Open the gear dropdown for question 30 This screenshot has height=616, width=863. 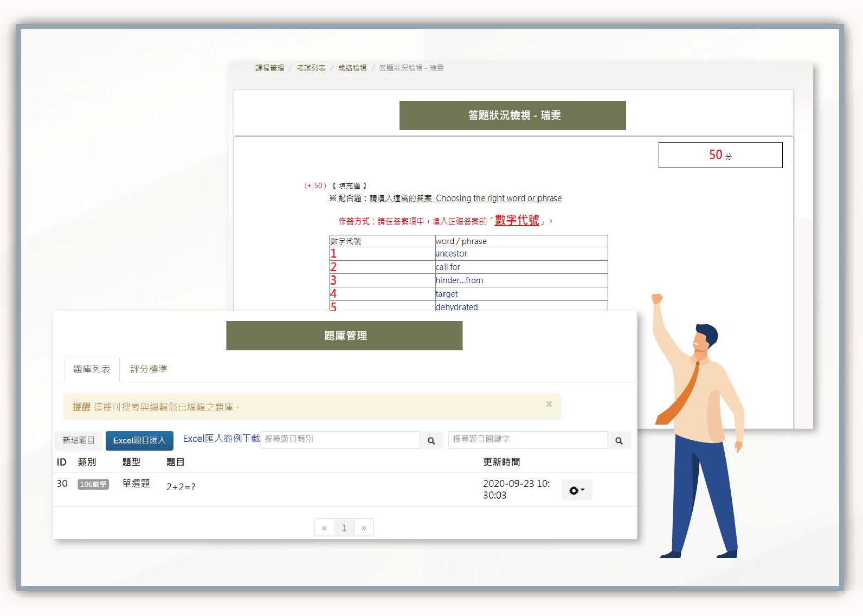(576, 490)
